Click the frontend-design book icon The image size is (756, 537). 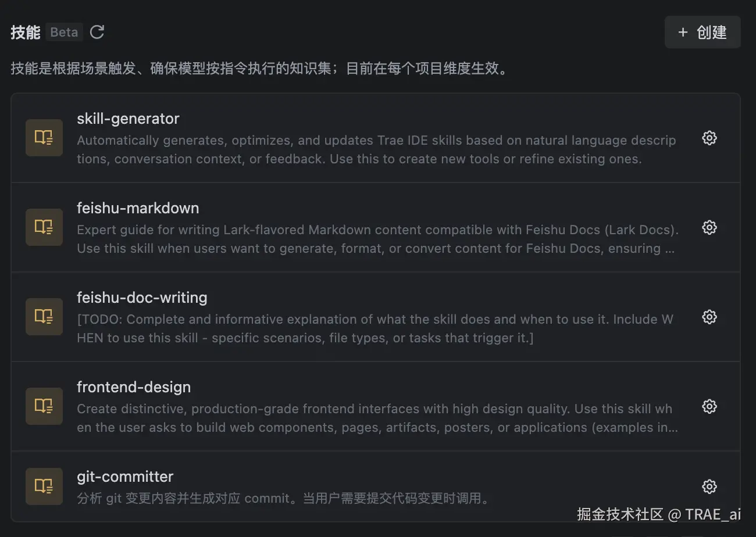pos(44,406)
